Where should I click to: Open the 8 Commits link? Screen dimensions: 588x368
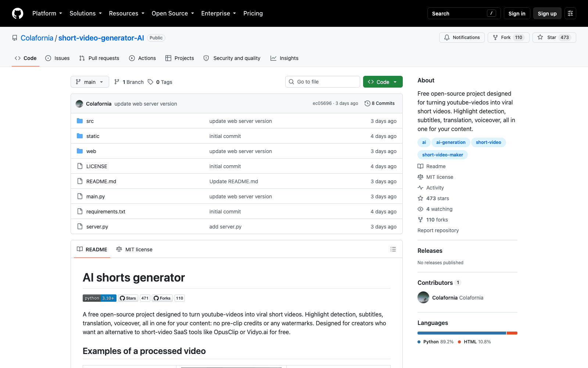[379, 103]
